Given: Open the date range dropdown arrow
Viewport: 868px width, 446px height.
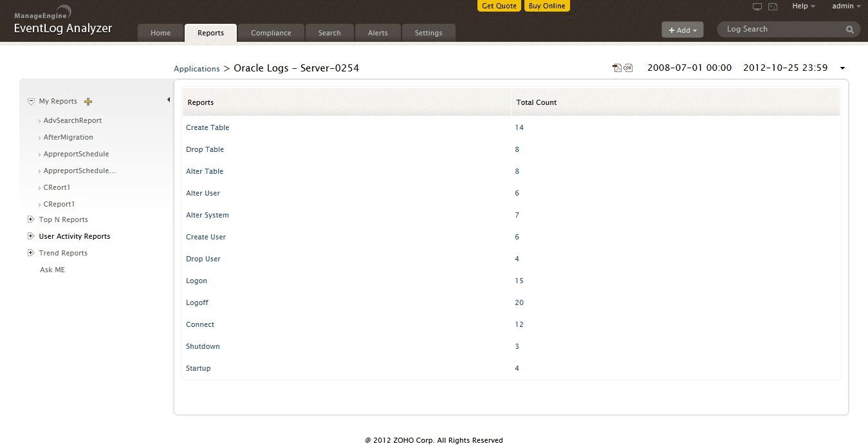Looking at the screenshot, I should tap(842, 68).
